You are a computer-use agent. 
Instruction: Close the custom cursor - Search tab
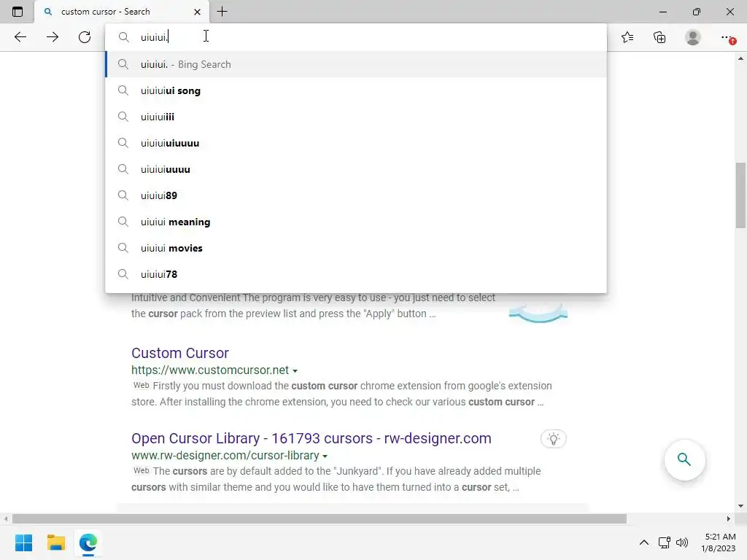click(197, 12)
